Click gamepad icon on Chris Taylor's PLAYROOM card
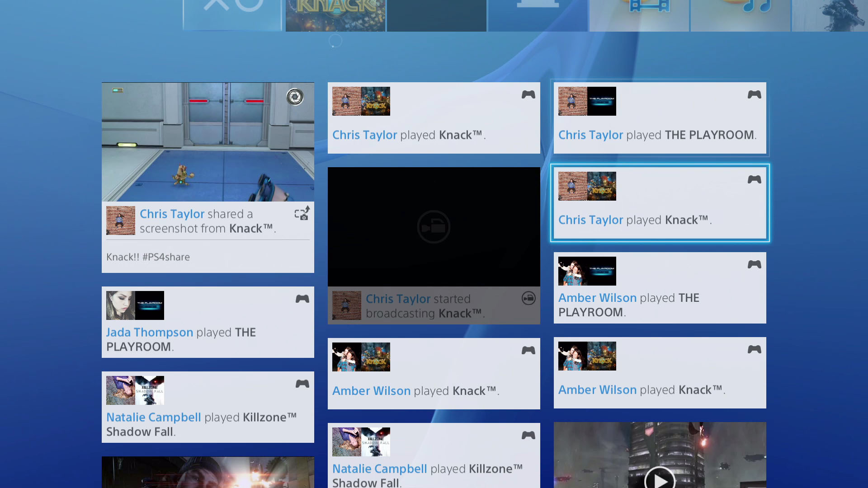Image resolution: width=868 pixels, height=488 pixels. (755, 94)
